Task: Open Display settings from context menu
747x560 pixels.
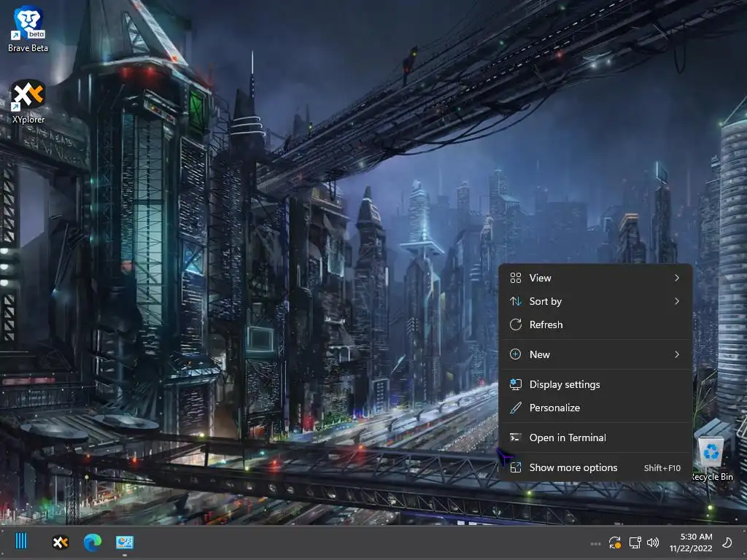Action: tap(595, 384)
